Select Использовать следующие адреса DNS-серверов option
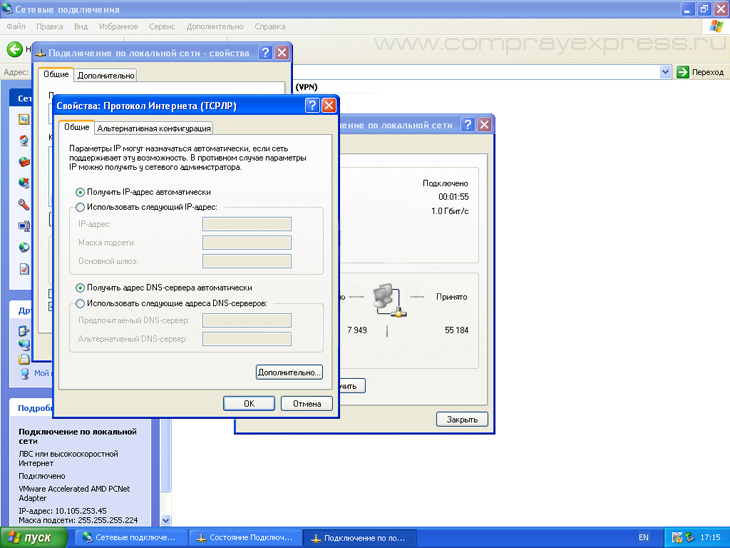730x548 pixels. (x=80, y=302)
